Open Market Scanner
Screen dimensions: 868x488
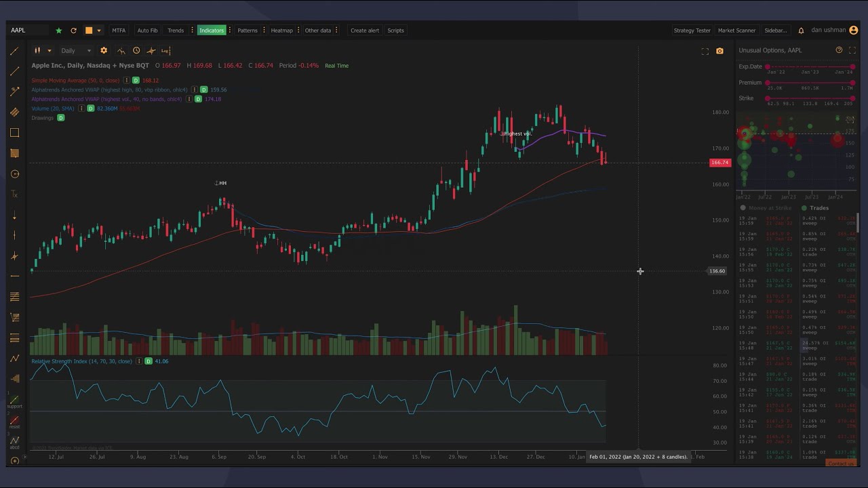click(736, 30)
